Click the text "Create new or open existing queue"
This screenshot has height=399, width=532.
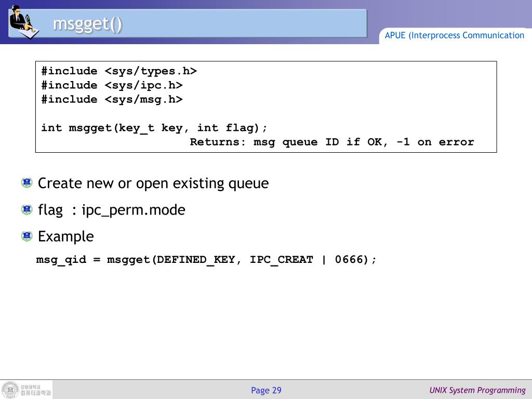153,183
